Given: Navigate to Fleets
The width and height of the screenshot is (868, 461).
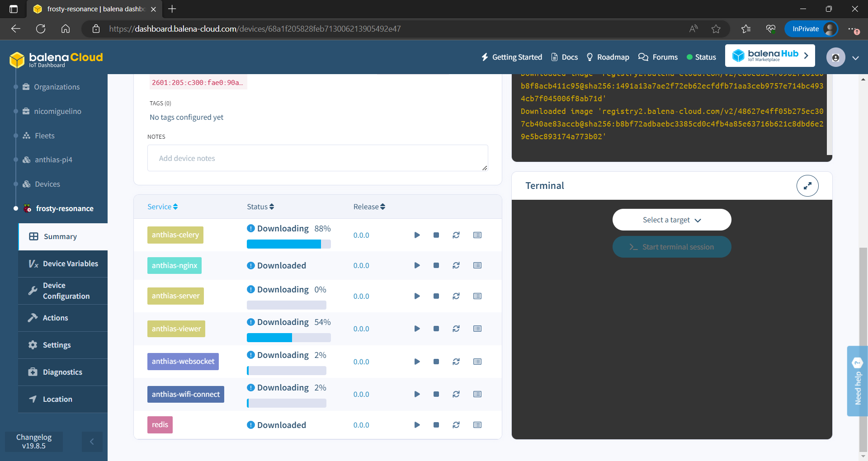Looking at the screenshot, I should 38,136.
